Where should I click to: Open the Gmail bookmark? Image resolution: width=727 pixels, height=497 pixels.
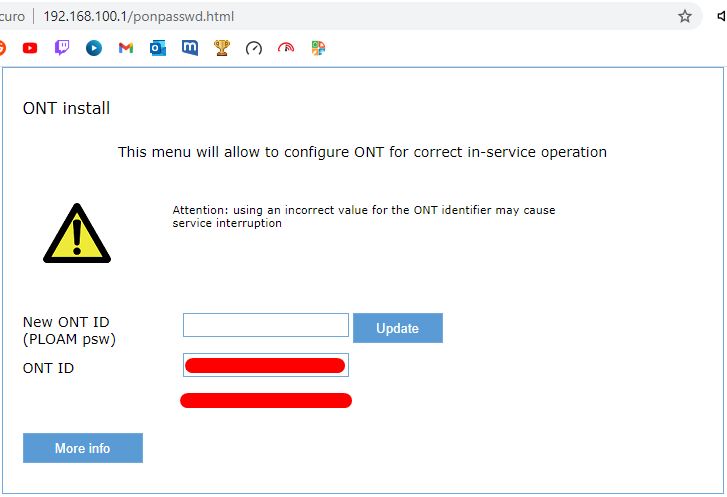126,48
